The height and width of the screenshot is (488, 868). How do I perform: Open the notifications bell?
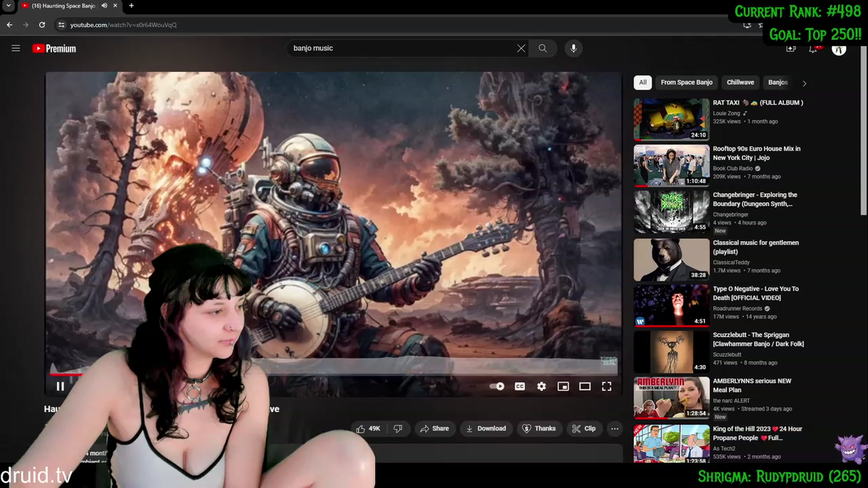813,49
